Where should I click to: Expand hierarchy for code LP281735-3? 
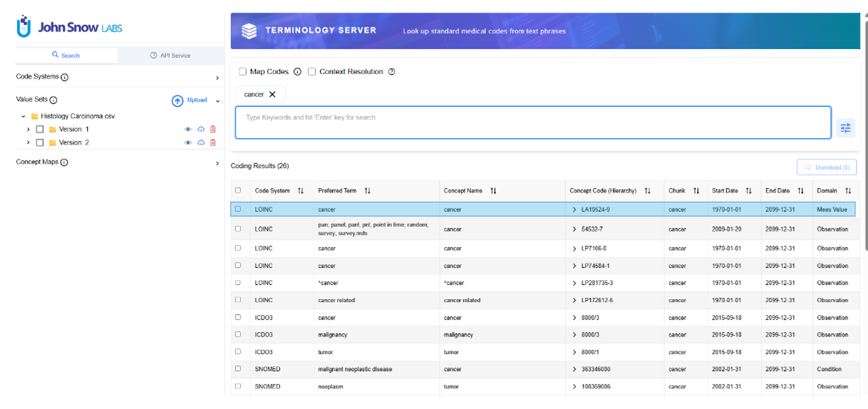[x=574, y=283]
